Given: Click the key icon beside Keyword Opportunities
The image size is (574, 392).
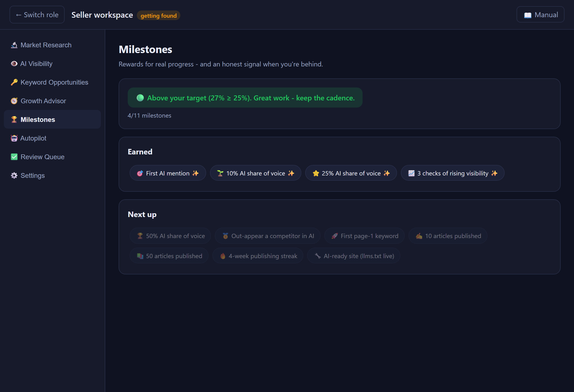Looking at the screenshot, I should tap(14, 82).
